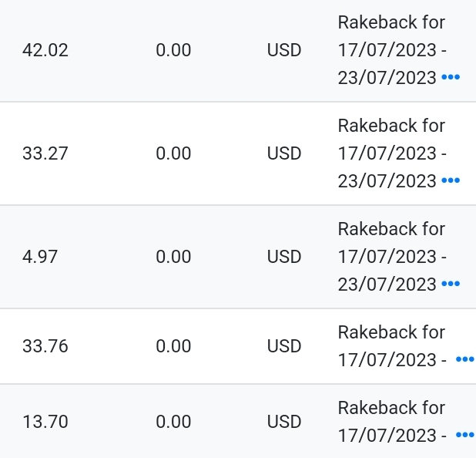The image size is (476, 458).
Task: Select USD currency in the 42.02 row
Action: pyautogui.click(x=284, y=51)
